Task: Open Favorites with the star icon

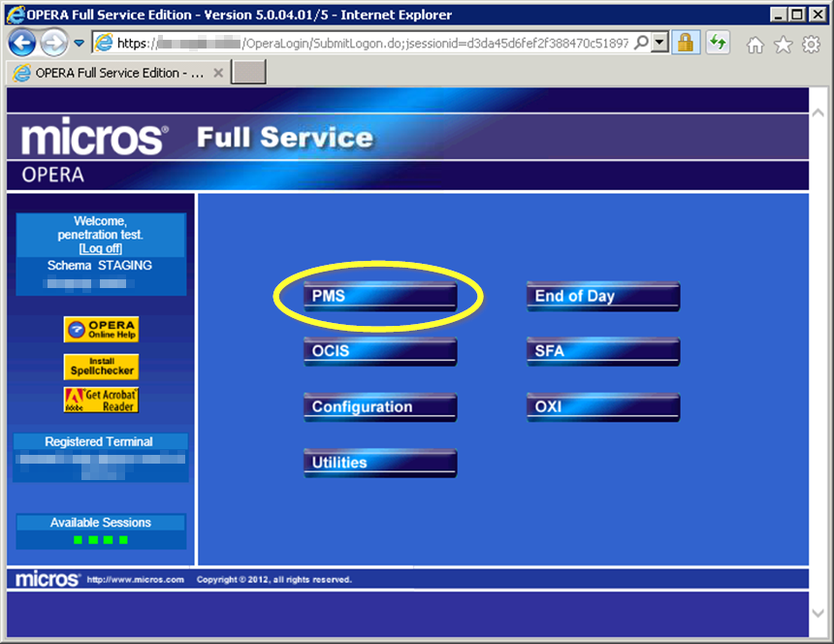Action: pos(783,45)
